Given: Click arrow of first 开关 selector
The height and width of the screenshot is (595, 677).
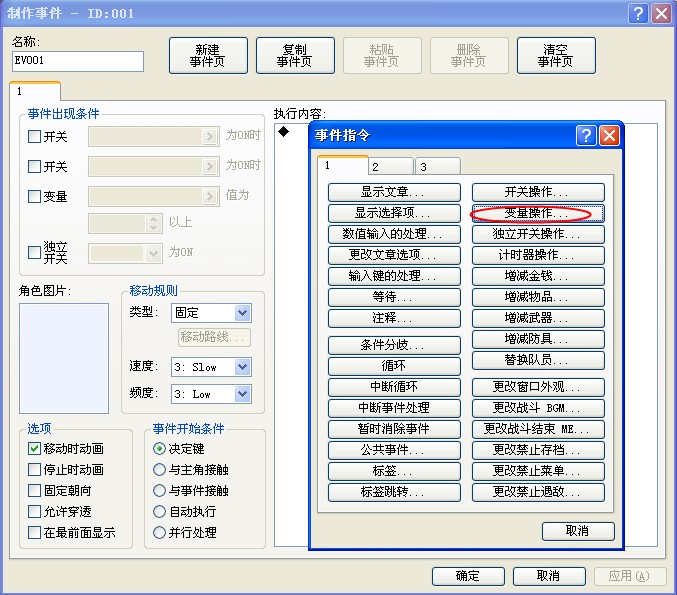Looking at the screenshot, I should 209,136.
